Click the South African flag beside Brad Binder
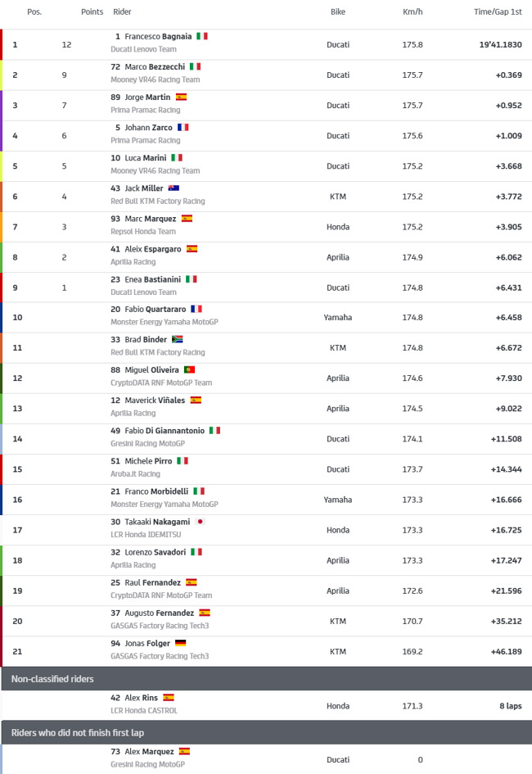532x774 pixels. point(178,339)
